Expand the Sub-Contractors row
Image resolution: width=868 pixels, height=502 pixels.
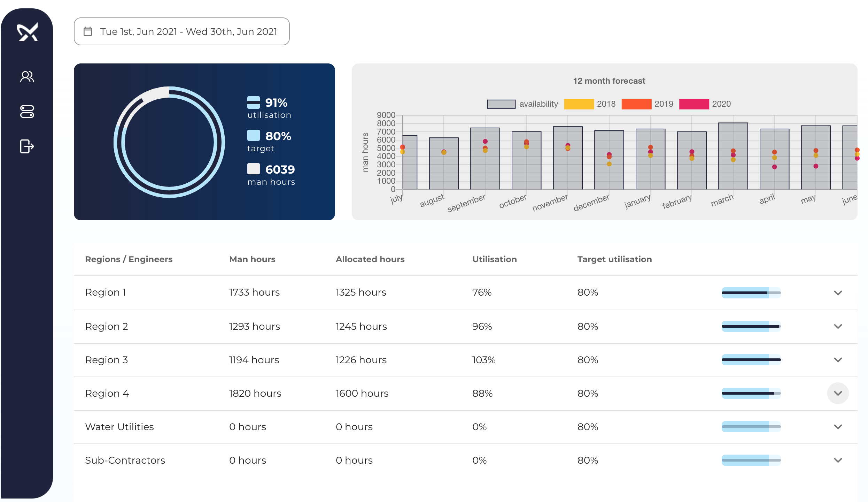tap(838, 460)
